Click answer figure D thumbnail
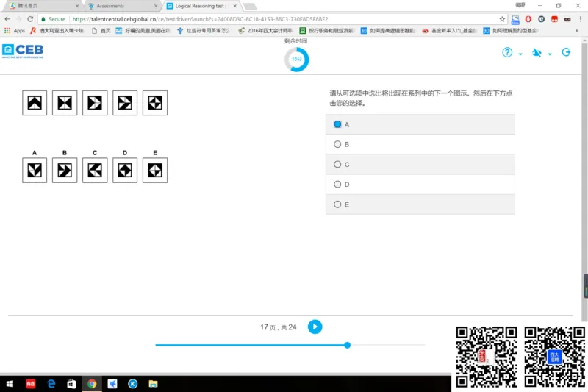The height and width of the screenshot is (392, 588). coord(125,171)
